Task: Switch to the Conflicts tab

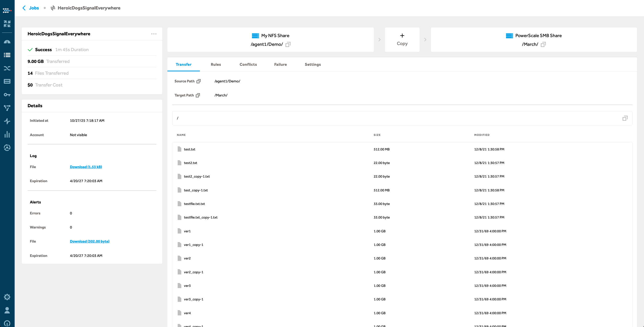Action: point(248,64)
